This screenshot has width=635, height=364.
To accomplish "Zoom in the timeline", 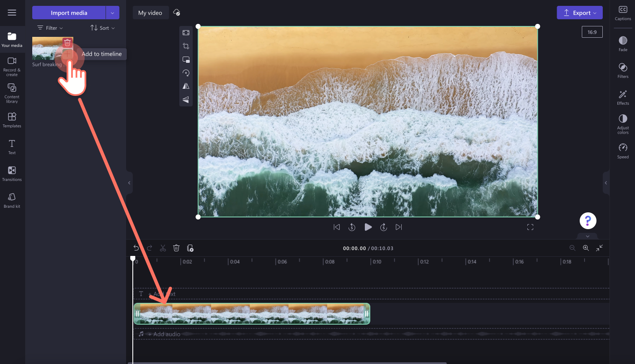I will click(x=586, y=248).
